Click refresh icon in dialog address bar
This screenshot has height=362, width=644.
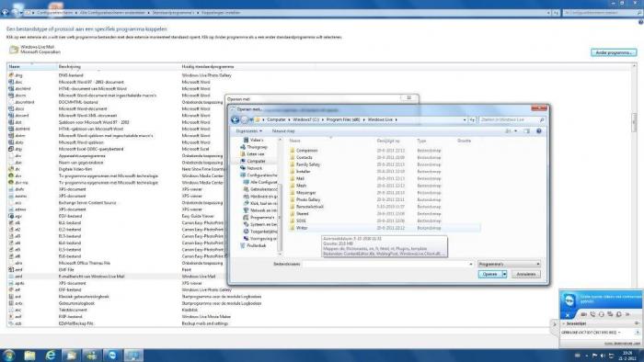[472, 119]
